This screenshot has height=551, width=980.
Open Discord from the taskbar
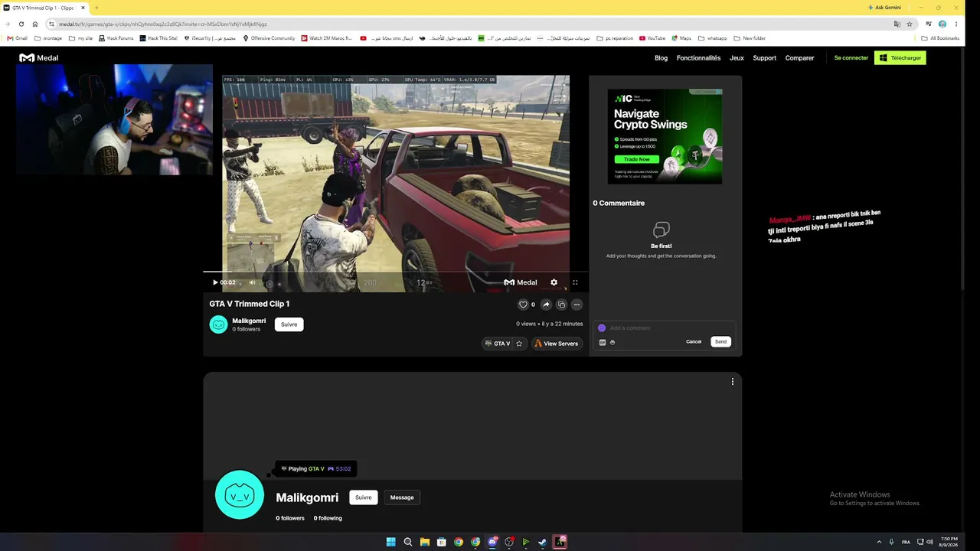click(x=492, y=542)
